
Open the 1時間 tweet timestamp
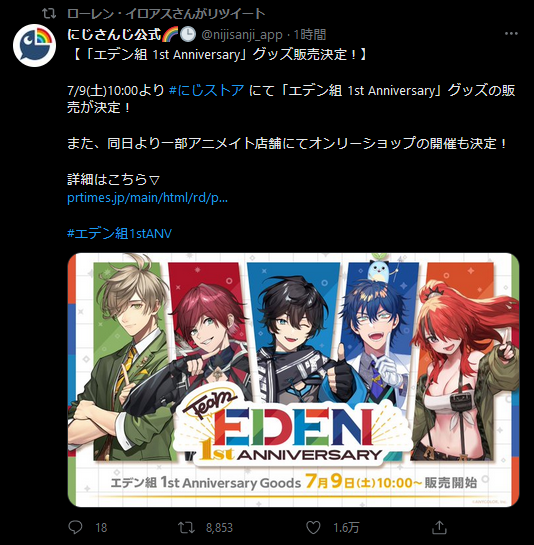coord(310,35)
